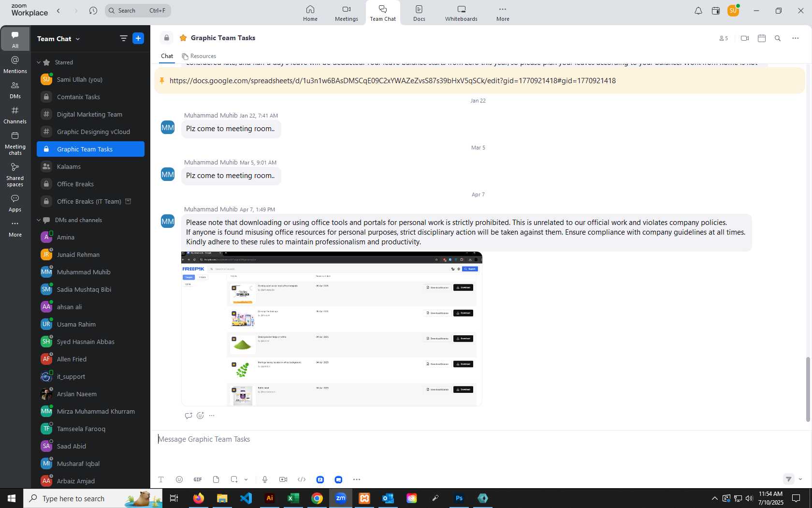Click the search box
Image resolution: width=812 pixels, height=508 pixels.
(x=138, y=11)
